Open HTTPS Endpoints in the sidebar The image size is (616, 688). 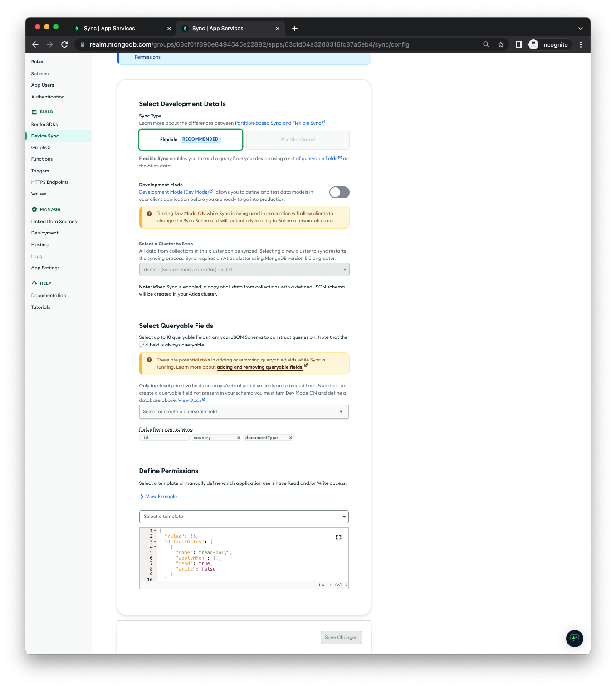[x=50, y=182]
